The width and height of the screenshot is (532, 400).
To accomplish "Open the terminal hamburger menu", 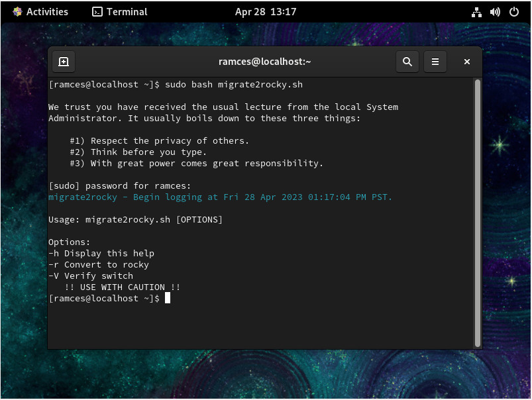I will [435, 61].
